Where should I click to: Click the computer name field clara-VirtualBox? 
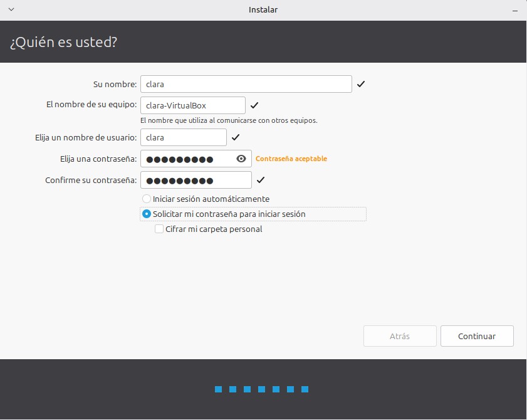192,105
